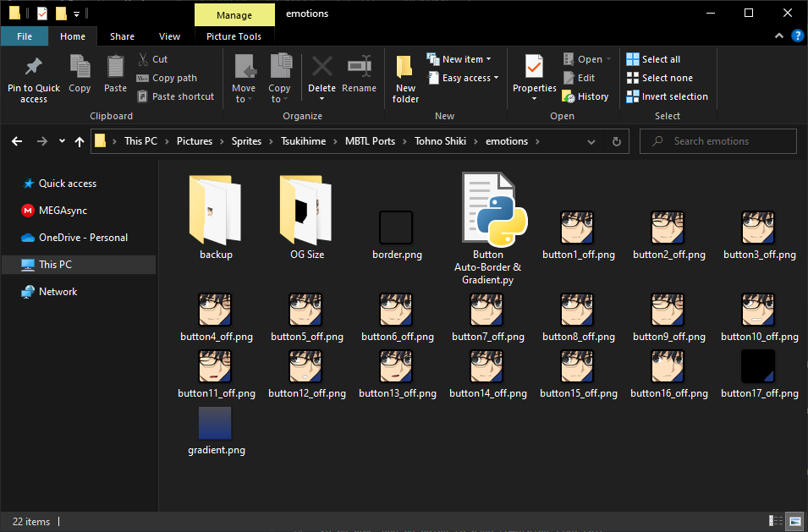
Task: Select the backup folder
Action: click(x=216, y=217)
